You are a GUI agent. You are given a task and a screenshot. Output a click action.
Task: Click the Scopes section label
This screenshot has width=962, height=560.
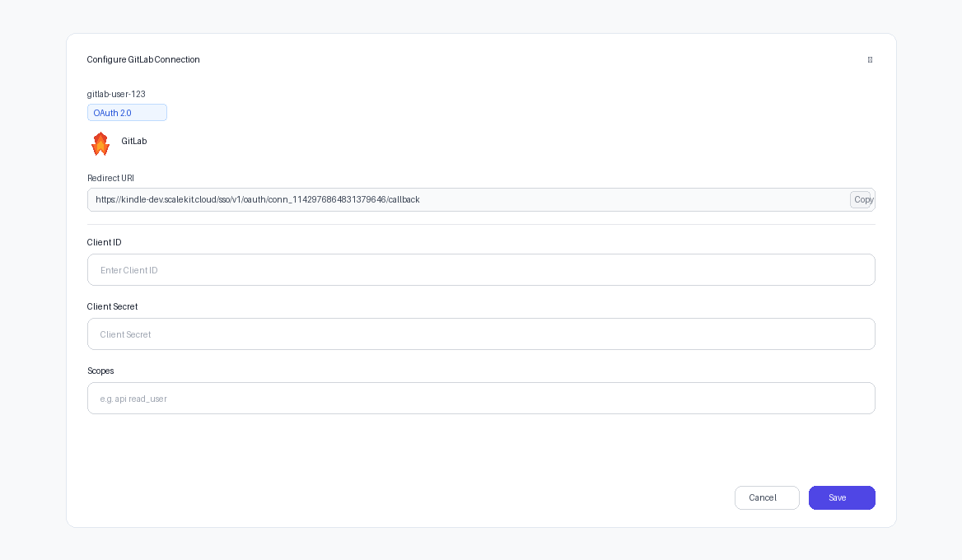(x=100, y=371)
